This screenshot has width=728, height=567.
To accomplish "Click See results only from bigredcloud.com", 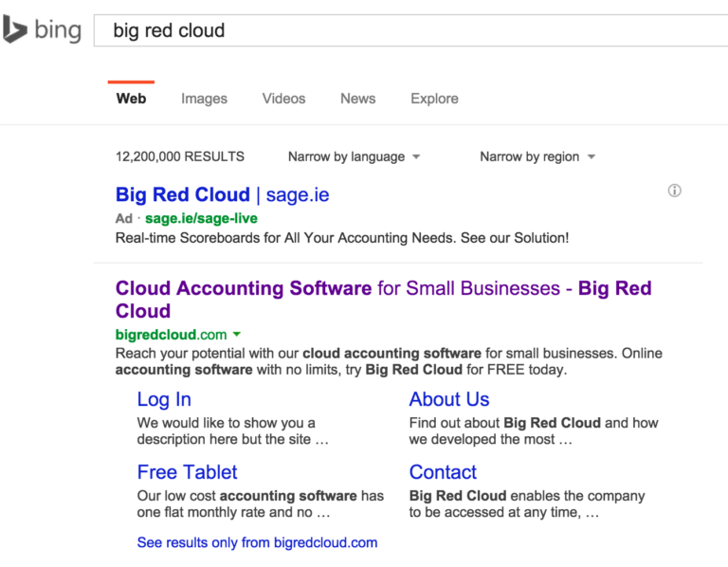I will point(257,542).
